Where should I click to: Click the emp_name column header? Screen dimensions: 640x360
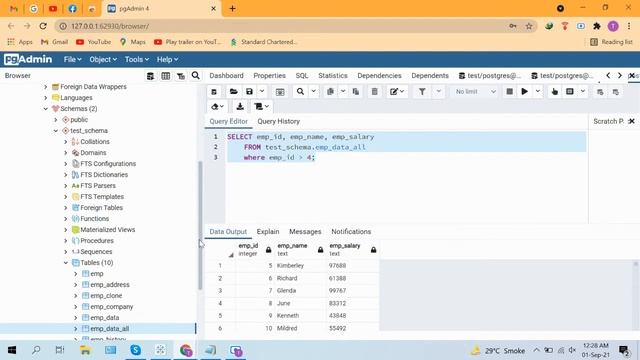coord(300,249)
